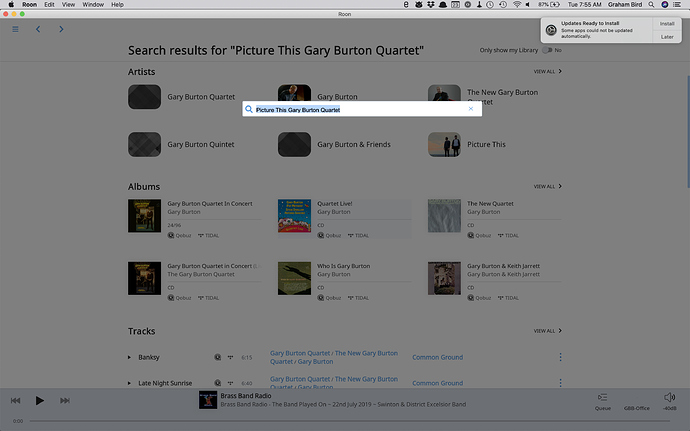The width and height of the screenshot is (690, 431).
Task: Open the Gary Burton Quintet artist
Action: coord(201,144)
